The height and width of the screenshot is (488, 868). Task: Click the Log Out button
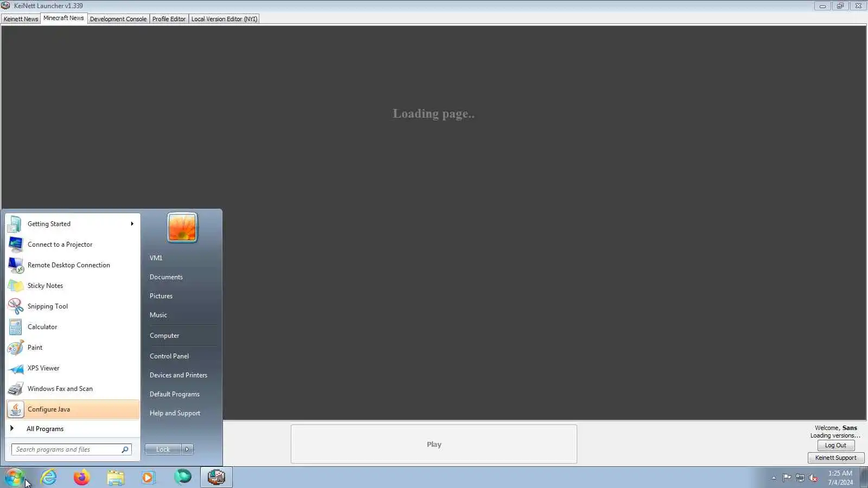pos(835,445)
